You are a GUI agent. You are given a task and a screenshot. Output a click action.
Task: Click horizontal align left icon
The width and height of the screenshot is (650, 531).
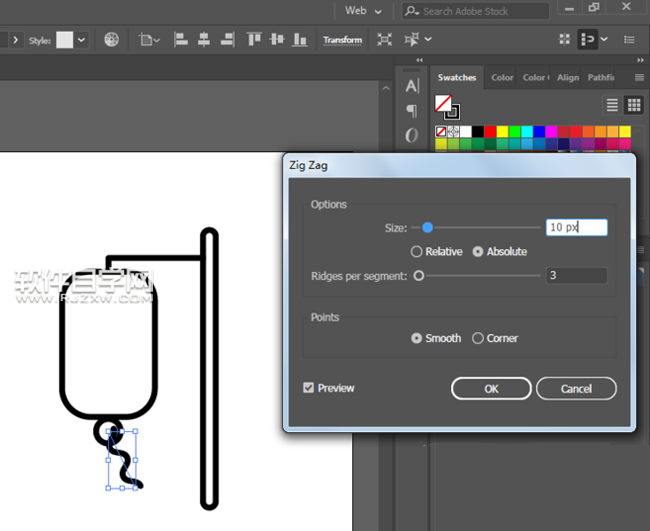tap(182, 40)
